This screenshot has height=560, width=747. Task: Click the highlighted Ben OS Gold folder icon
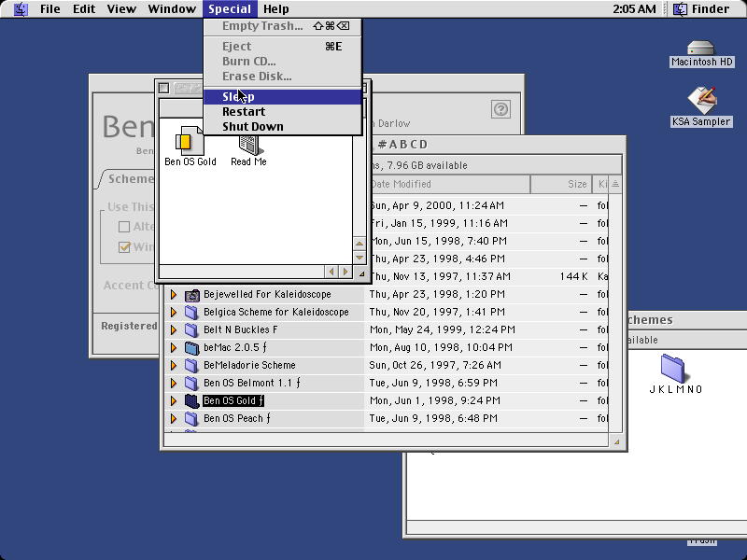click(191, 401)
